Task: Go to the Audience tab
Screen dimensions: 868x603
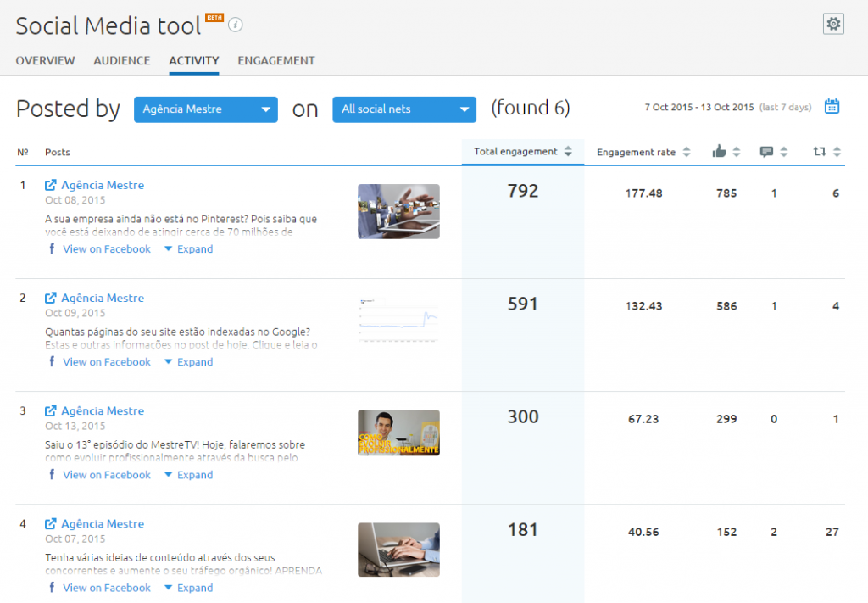Action: pos(121,61)
